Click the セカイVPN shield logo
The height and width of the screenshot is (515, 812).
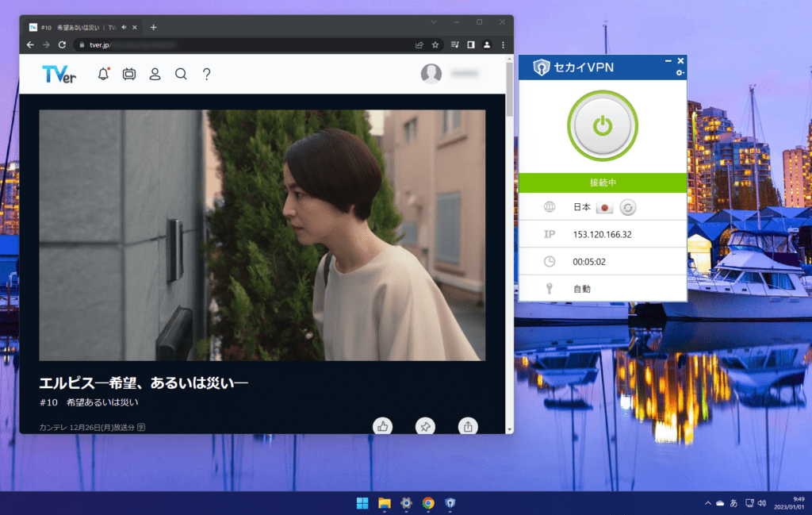[x=541, y=67]
